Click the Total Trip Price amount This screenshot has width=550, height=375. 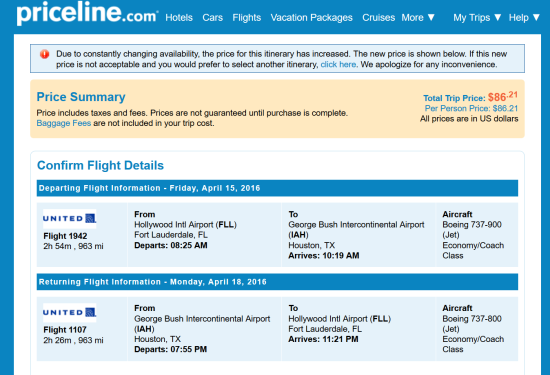point(503,96)
